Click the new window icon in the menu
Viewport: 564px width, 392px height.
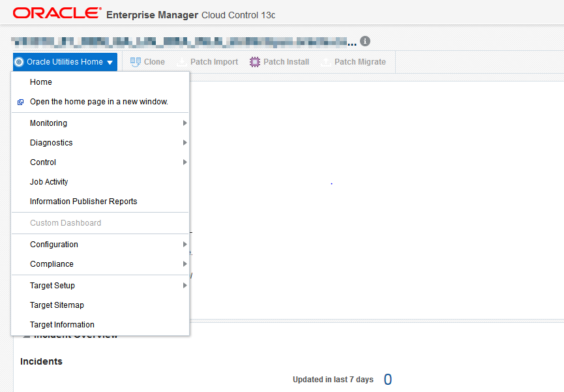coord(20,102)
